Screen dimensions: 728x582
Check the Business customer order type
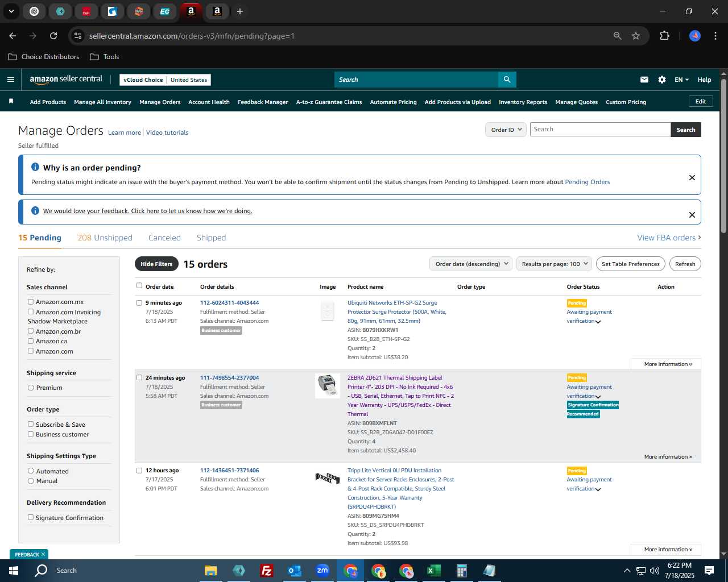click(x=31, y=434)
